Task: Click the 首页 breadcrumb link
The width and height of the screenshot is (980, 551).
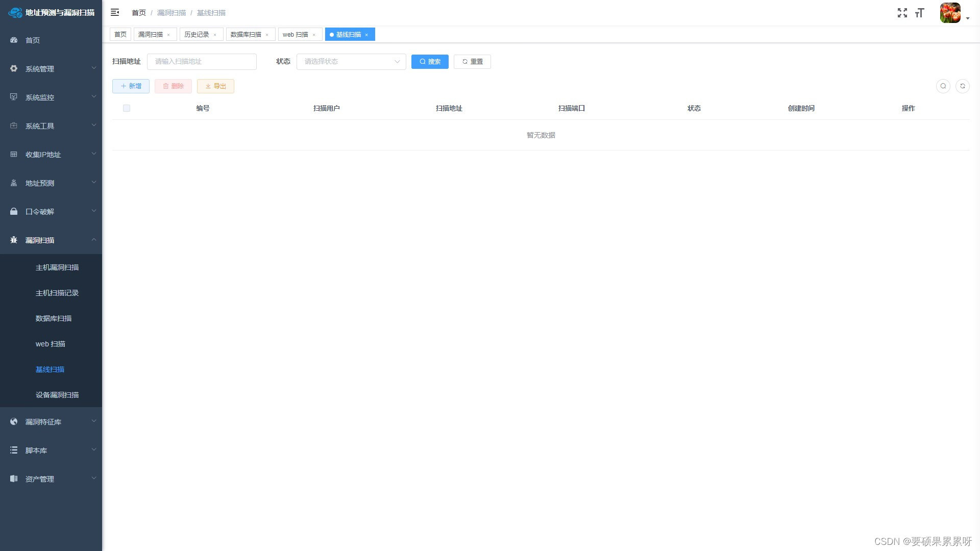Action: (139, 13)
